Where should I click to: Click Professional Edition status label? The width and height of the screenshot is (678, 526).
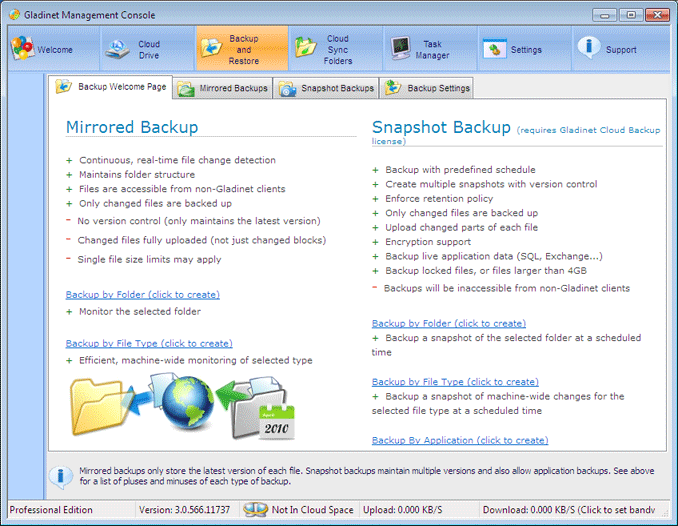pyautogui.click(x=51, y=510)
